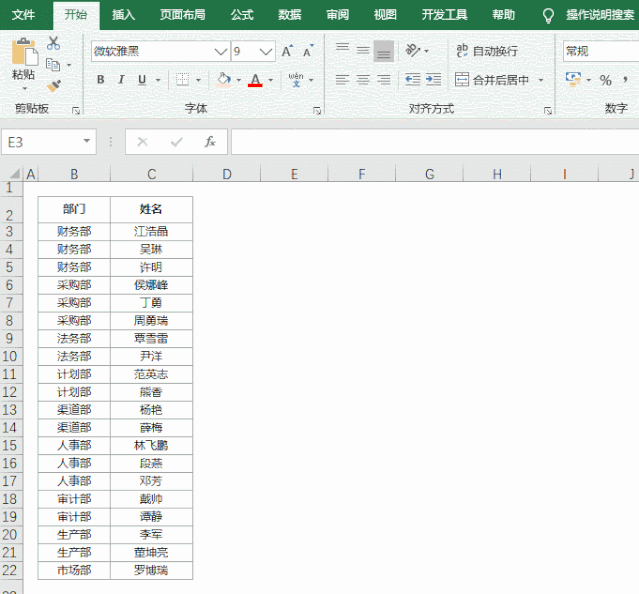Decrease font size with small A
Screen dimensions: 639x594
pos(308,51)
